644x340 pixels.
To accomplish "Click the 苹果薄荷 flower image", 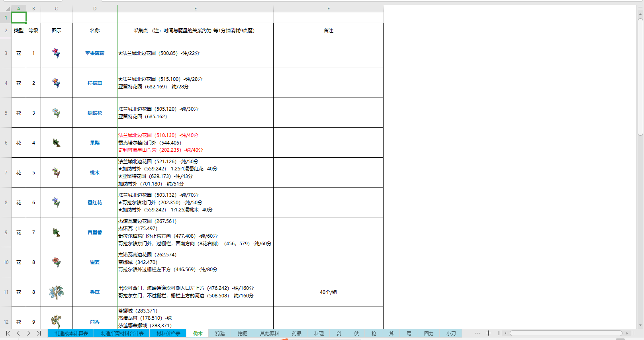I will 56,53.
